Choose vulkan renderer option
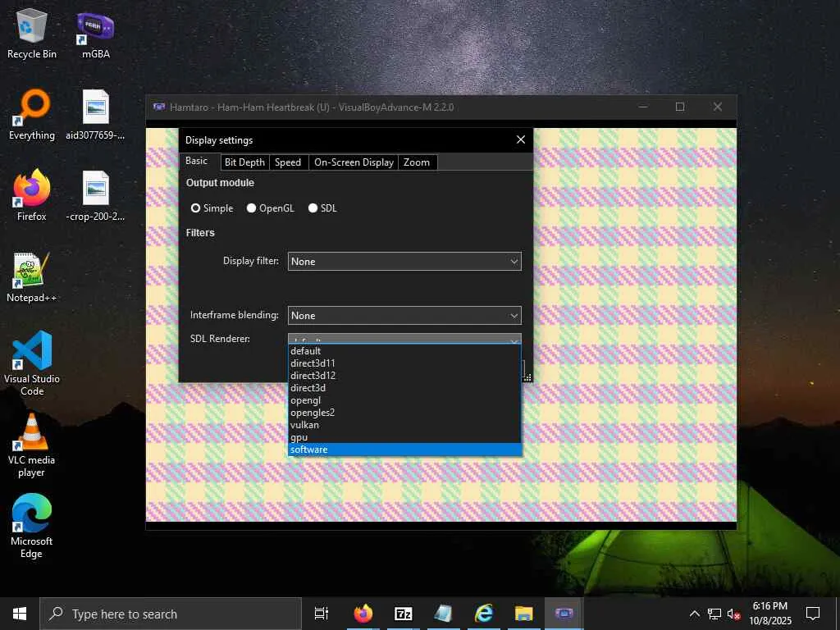The width and height of the screenshot is (840, 630). point(404,425)
